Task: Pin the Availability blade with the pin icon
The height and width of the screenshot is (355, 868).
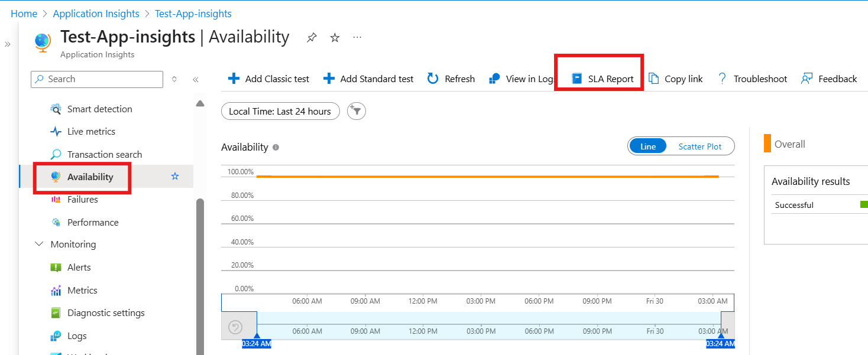Action: coord(312,38)
